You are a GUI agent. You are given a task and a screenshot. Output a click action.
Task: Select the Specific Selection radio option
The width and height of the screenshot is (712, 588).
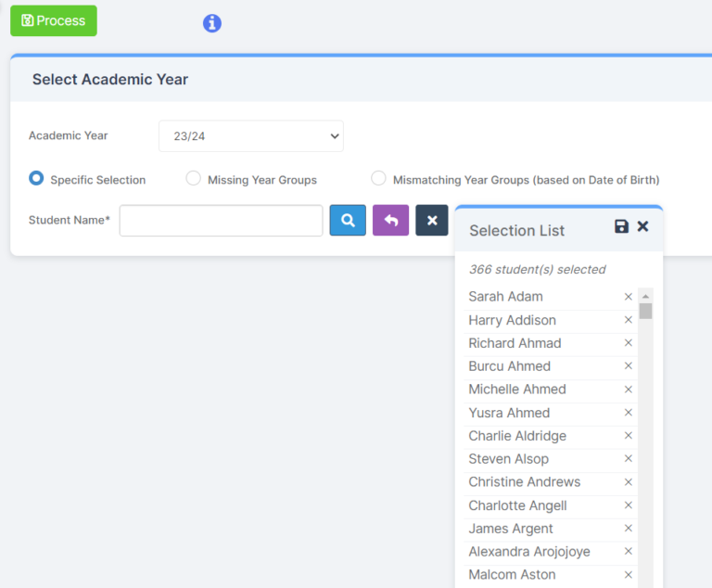36,178
